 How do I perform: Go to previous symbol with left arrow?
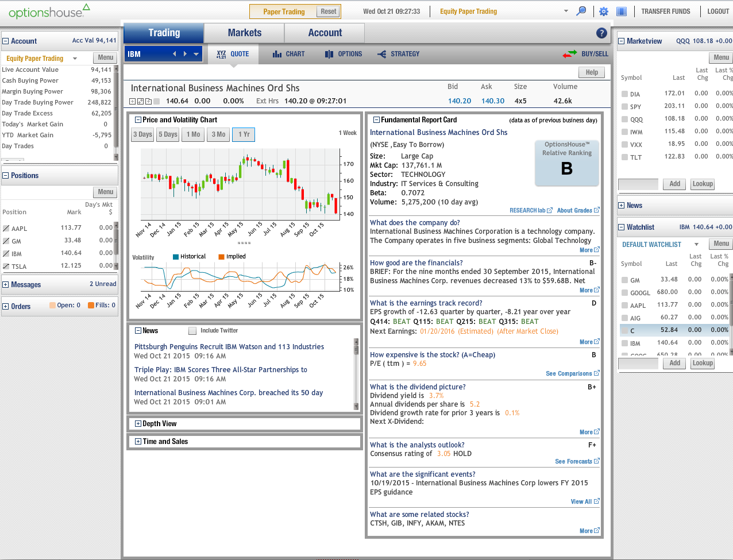point(175,54)
